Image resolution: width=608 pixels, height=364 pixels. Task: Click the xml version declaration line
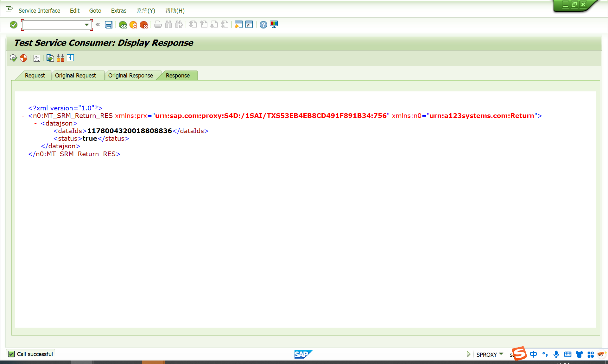click(65, 108)
